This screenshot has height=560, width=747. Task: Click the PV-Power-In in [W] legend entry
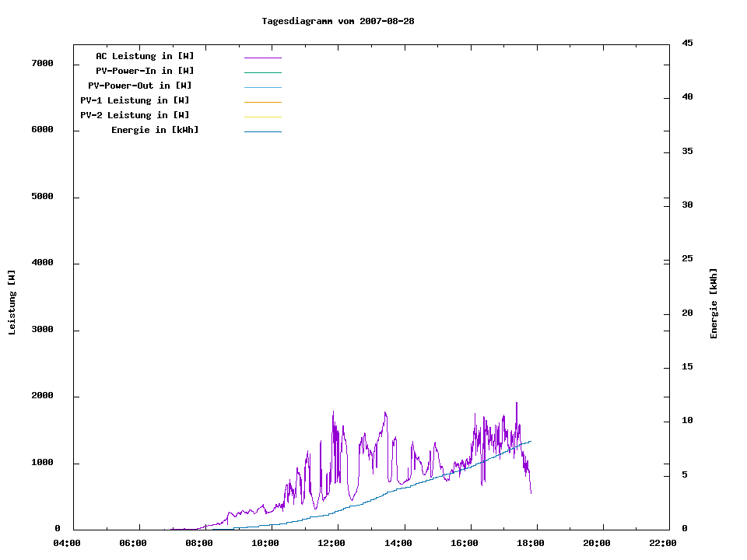point(145,71)
